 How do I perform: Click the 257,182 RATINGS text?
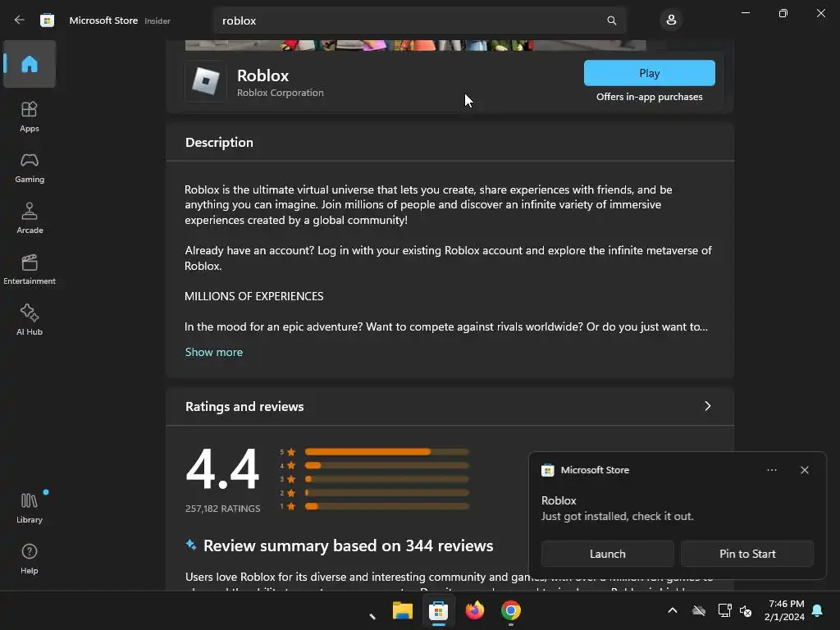(223, 509)
